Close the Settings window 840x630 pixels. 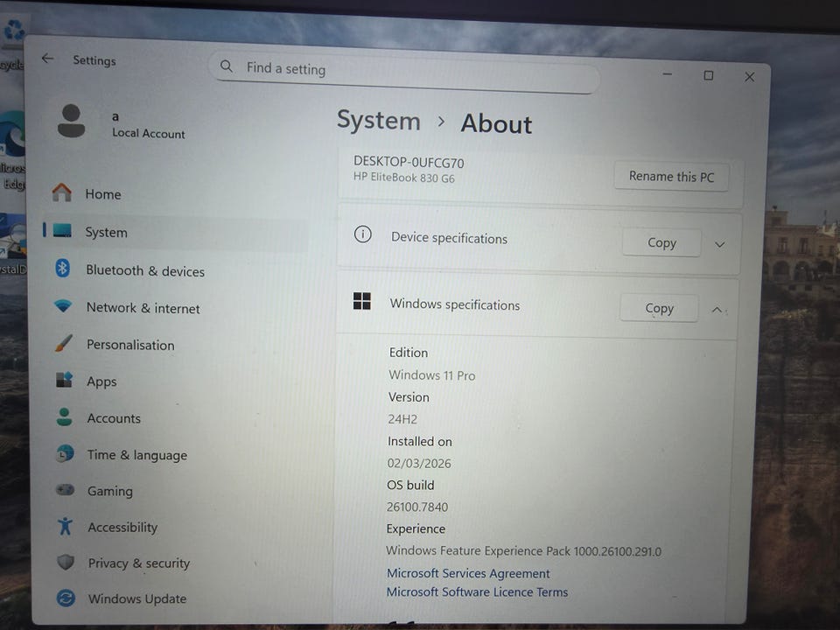pyautogui.click(x=750, y=77)
